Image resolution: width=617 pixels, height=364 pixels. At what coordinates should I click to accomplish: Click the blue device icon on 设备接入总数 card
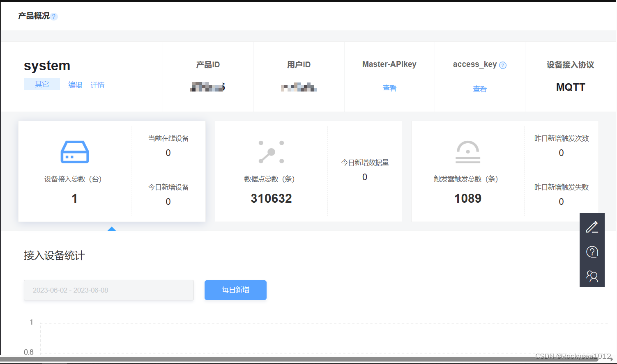pos(74,152)
